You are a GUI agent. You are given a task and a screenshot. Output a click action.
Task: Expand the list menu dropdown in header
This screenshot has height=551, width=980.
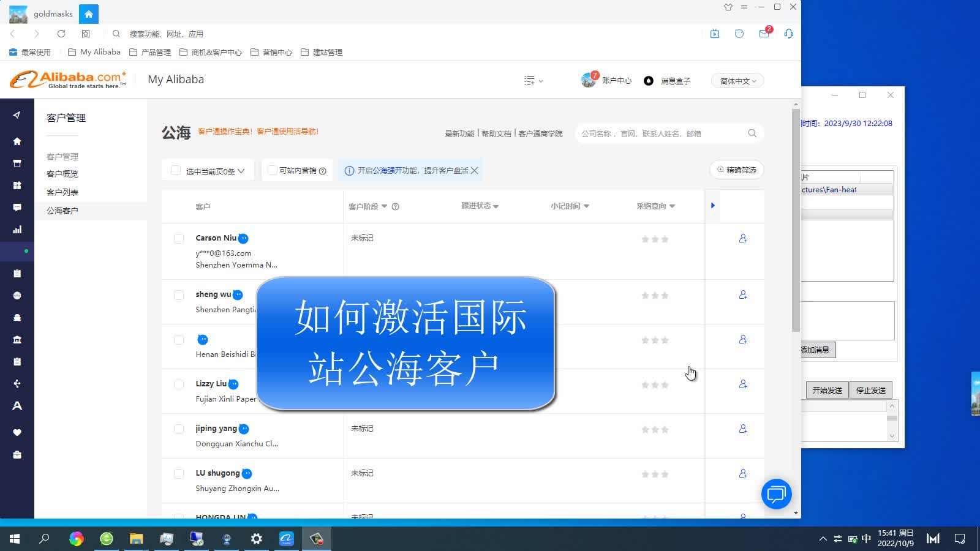[x=533, y=80]
